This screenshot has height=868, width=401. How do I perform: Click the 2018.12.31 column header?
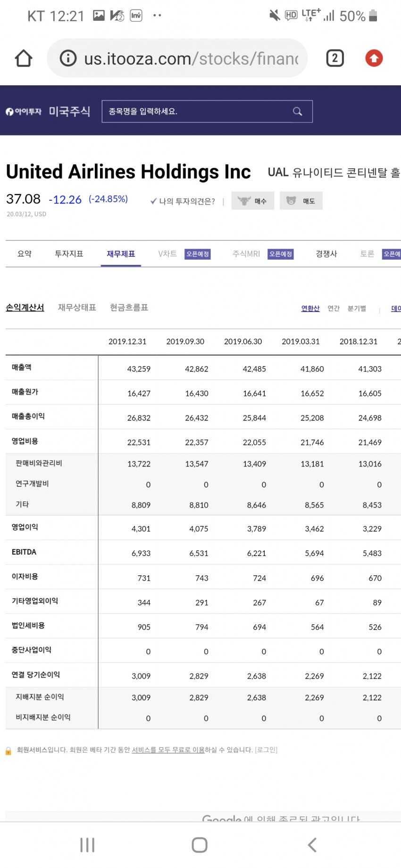(x=359, y=342)
